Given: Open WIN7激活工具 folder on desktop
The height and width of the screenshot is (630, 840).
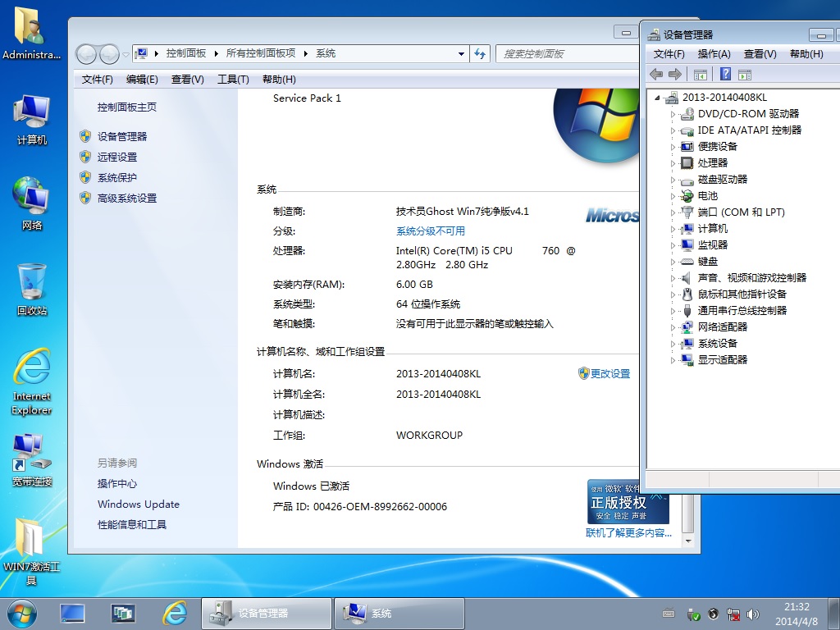Looking at the screenshot, I should click(x=32, y=552).
